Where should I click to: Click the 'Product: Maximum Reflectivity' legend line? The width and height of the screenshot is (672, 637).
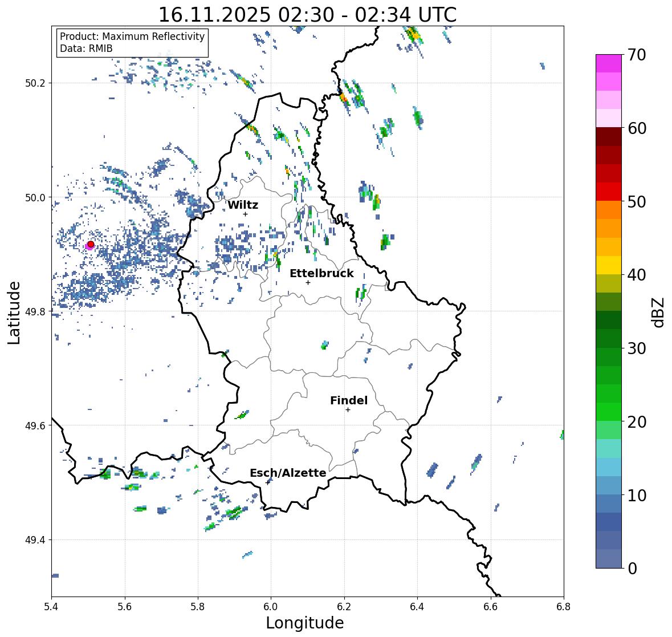(x=132, y=36)
